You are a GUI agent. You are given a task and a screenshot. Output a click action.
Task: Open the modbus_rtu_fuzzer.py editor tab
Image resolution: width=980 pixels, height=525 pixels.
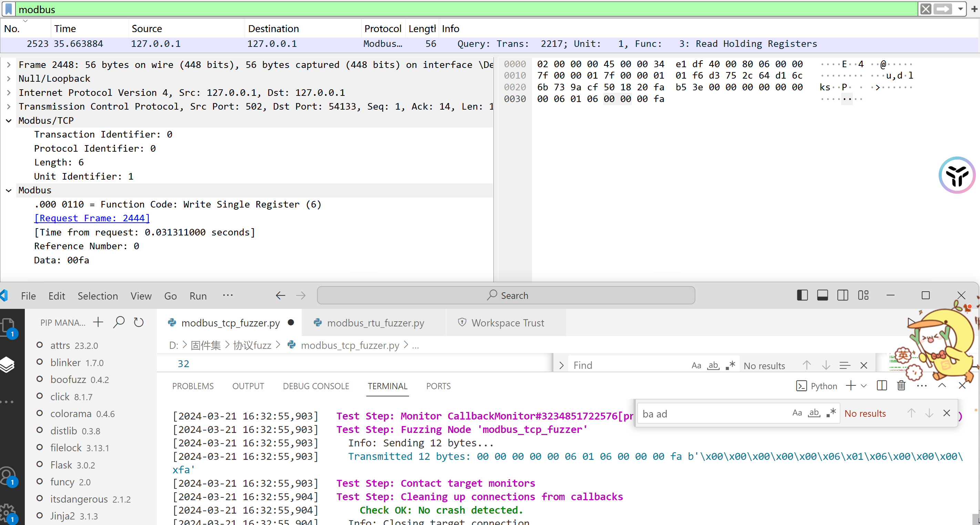pyautogui.click(x=375, y=323)
